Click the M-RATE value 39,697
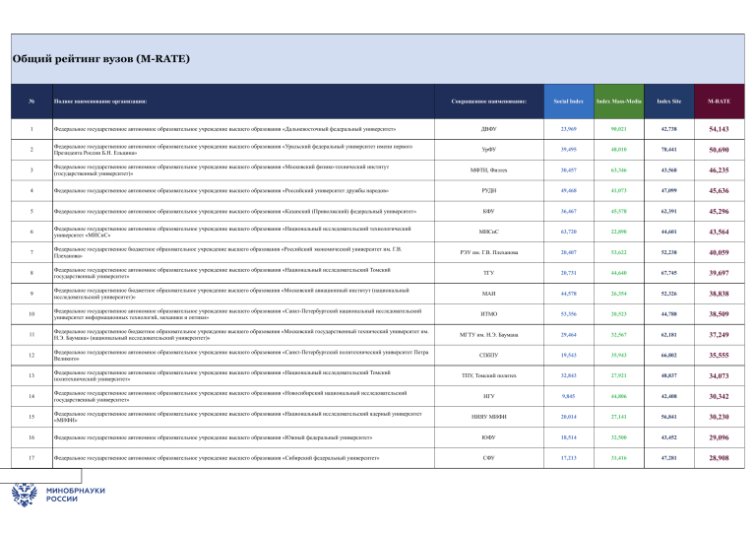 [x=719, y=273]
